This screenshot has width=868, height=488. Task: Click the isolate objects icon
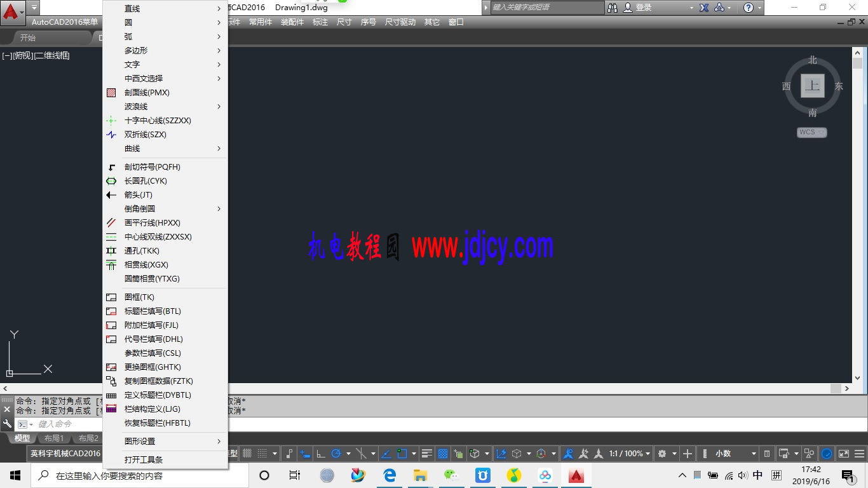click(x=810, y=453)
